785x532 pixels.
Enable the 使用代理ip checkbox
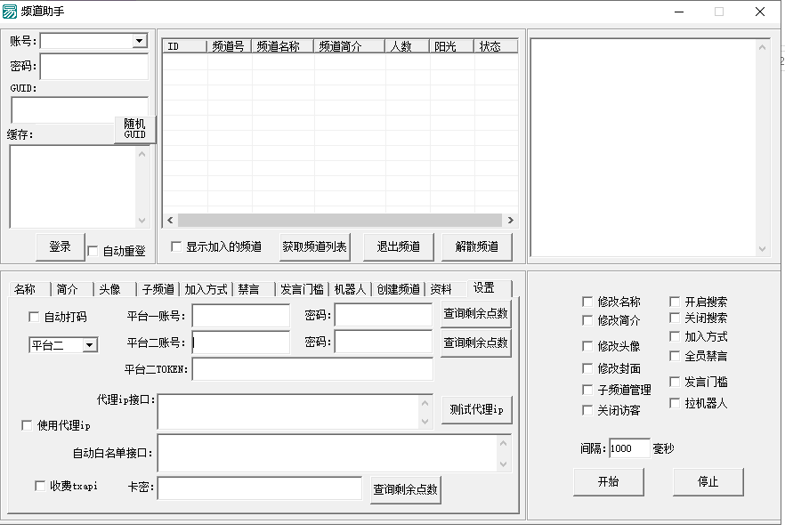(x=27, y=425)
